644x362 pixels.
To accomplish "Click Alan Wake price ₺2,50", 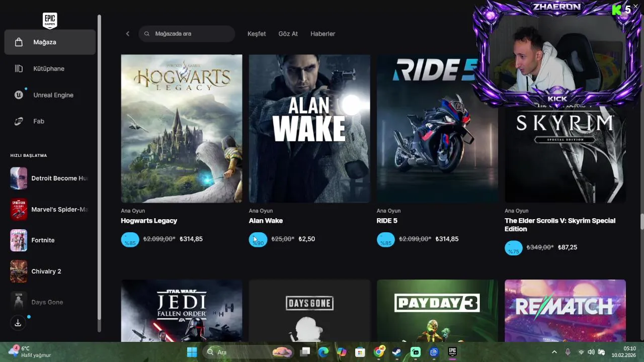I will pos(306,239).
